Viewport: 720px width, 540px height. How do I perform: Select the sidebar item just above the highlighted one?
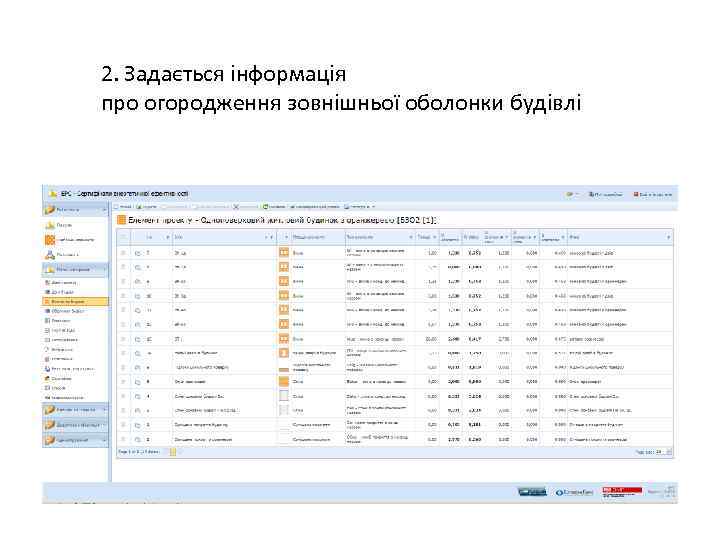click(60, 292)
